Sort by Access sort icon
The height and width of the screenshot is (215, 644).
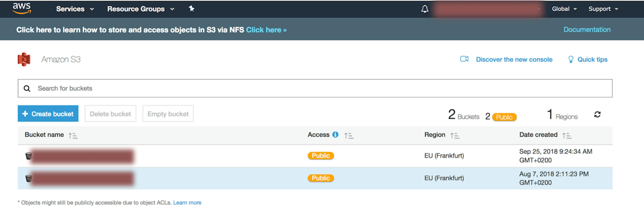point(349,136)
